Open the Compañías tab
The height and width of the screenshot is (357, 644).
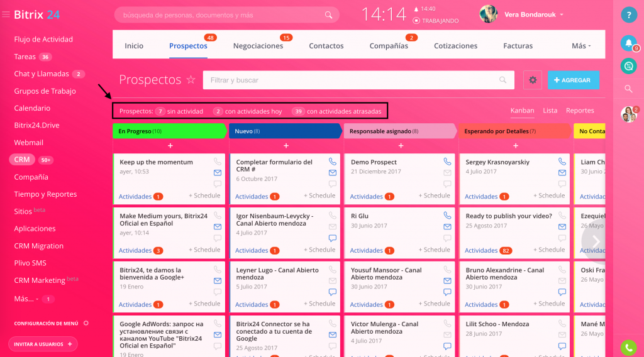(x=389, y=46)
